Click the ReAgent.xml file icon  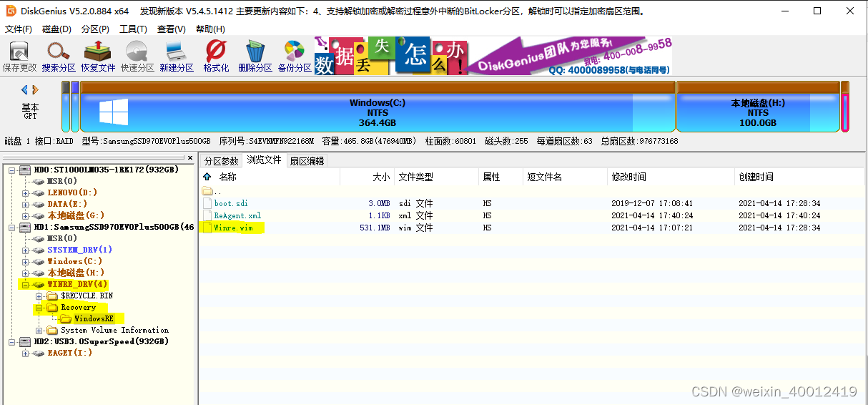tap(207, 215)
